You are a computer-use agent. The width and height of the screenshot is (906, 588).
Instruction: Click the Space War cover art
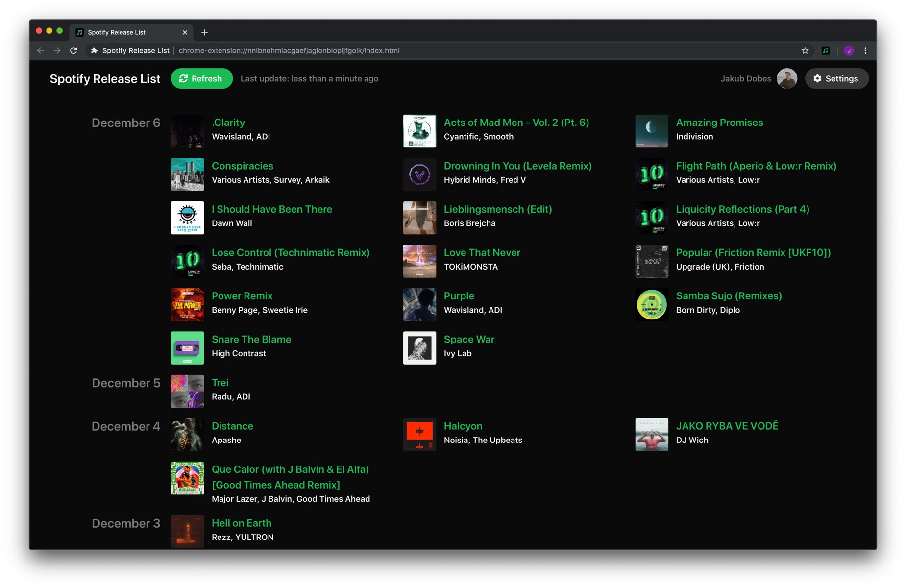pos(419,348)
